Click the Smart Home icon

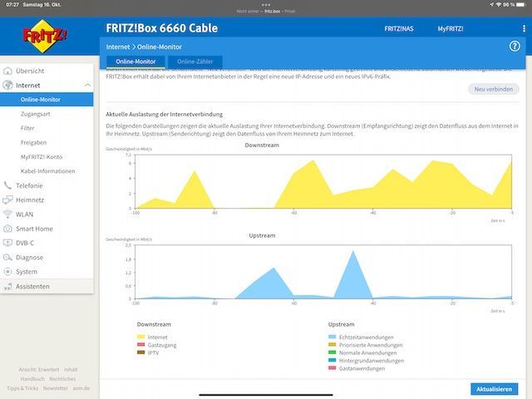click(7, 229)
